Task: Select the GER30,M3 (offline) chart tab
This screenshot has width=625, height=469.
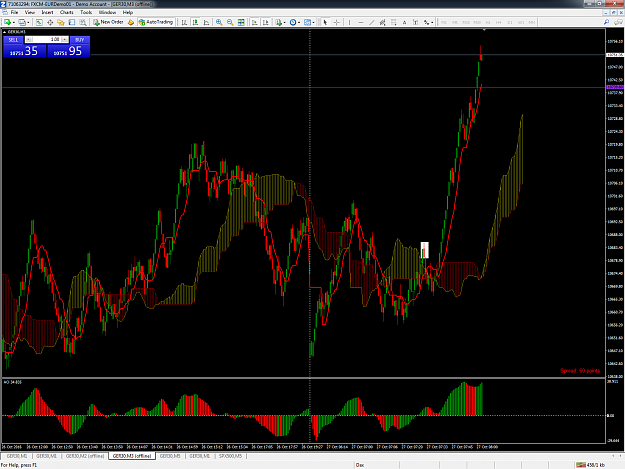Action: pyautogui.click(x=132, y=456)
